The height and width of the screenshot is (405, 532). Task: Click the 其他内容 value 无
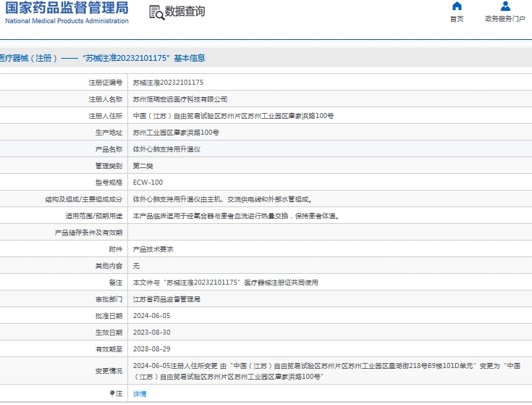pyautogui.click(x=136, y=266)
